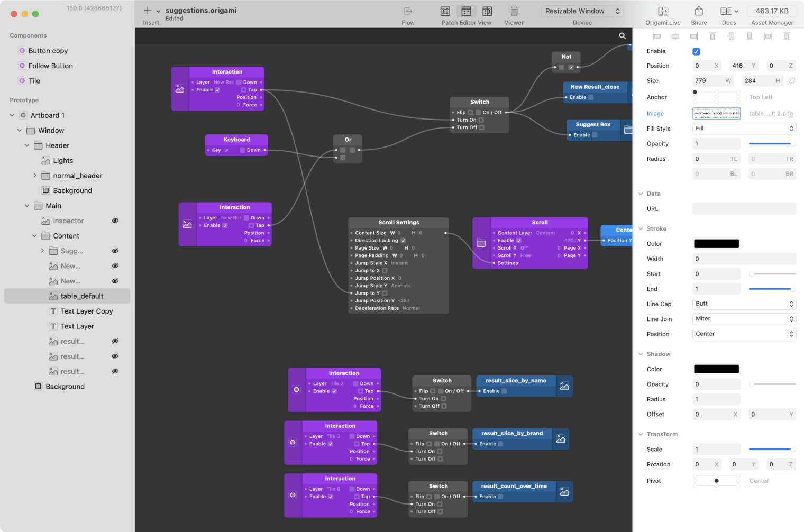Align layer to top edge icon
804x532 pixels.
tap(712, 36)
